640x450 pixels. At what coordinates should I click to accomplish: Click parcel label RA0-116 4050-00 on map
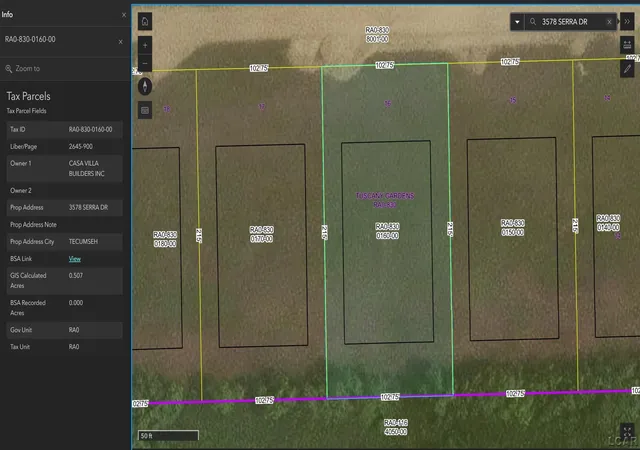pyautogui.click(x=396, y=427)
